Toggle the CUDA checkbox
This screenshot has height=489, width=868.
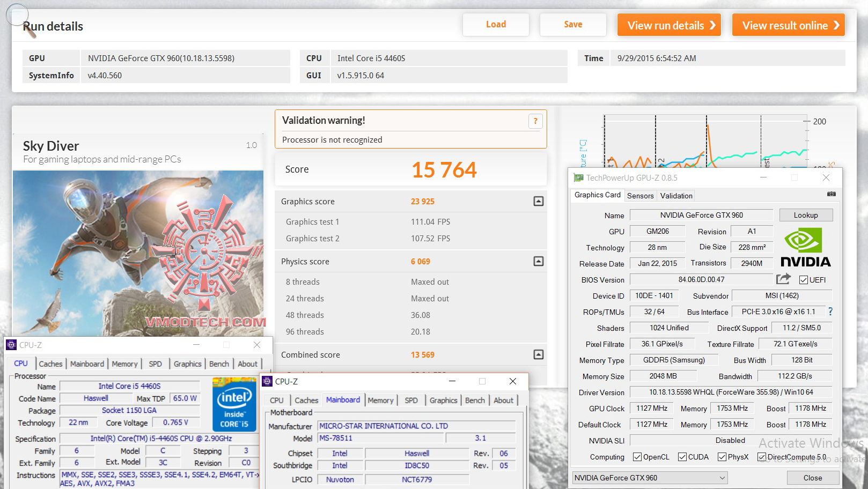click(682, 457)
